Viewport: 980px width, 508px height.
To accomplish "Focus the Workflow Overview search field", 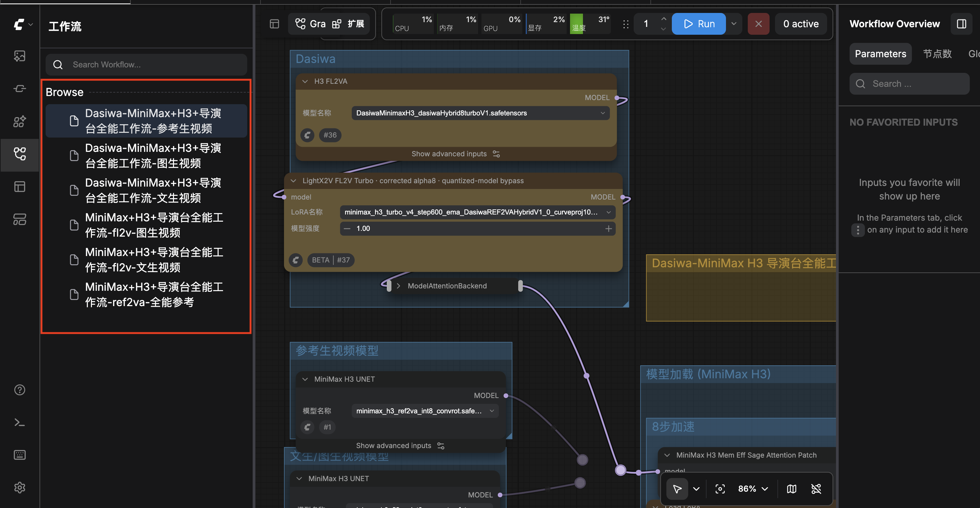I will tap(910, 84).
